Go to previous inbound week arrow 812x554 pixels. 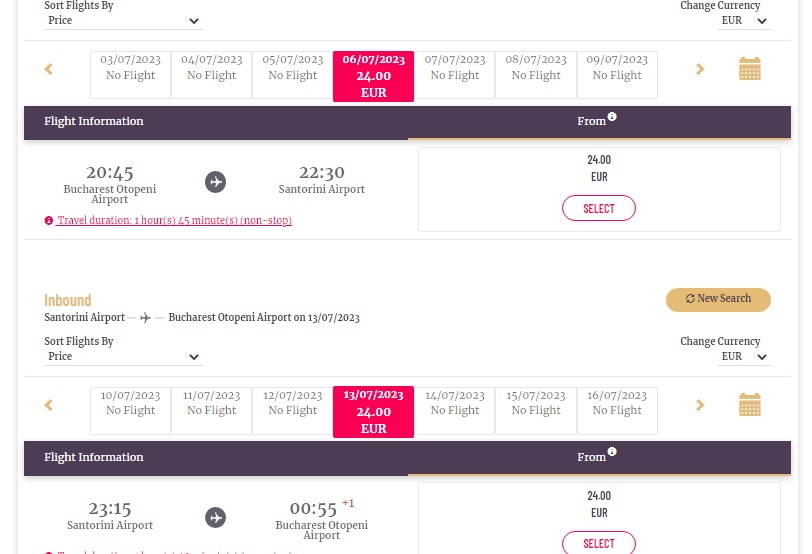pos(49,405)
